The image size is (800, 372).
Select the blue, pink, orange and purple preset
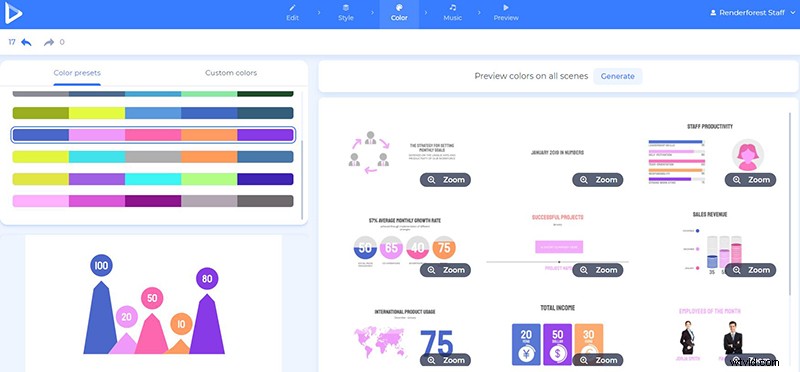click(153, 135)
